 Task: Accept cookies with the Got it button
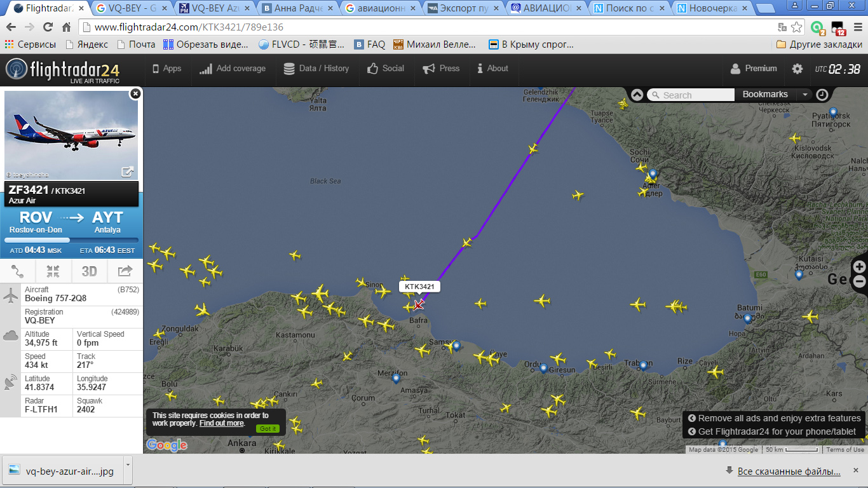[x=268, y=428]
